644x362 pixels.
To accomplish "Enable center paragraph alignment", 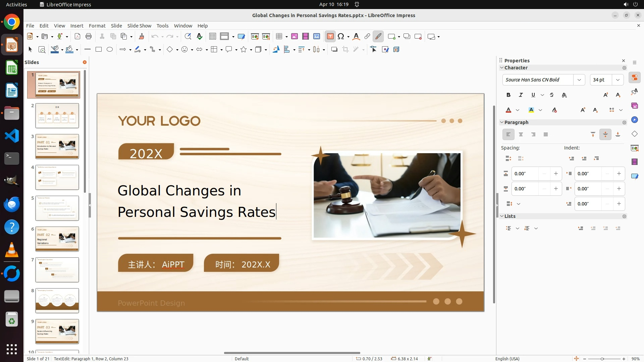I will click(521, 135).
